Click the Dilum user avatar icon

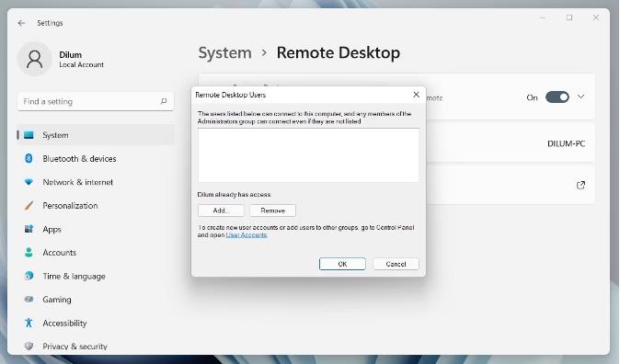point(34,59)
